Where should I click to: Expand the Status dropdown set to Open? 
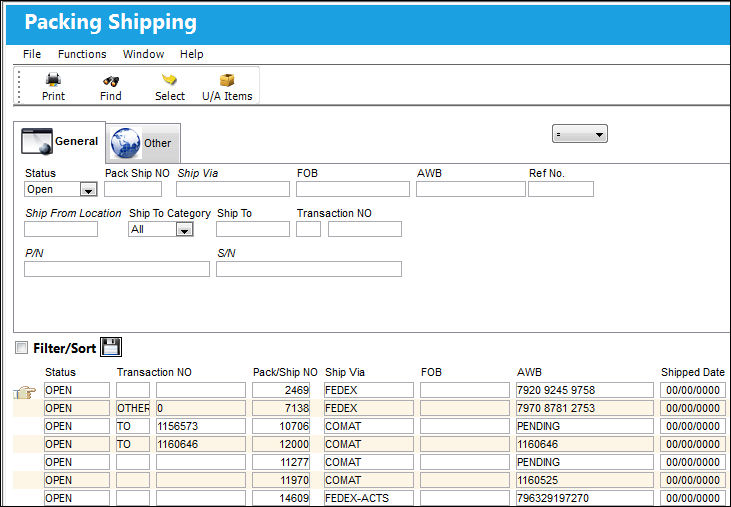88,190
